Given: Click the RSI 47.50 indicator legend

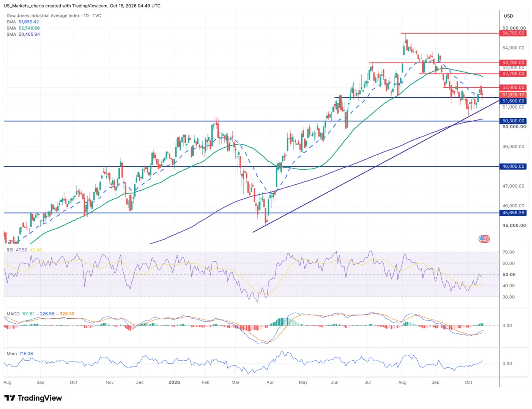Looking at the screenshot, I should 24,250.
